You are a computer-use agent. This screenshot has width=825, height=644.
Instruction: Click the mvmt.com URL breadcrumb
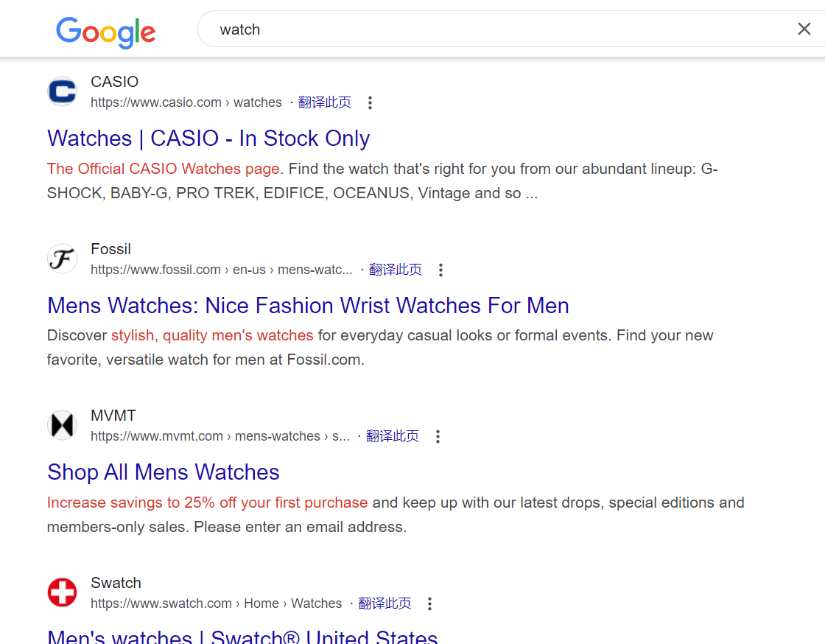(220, 436)
